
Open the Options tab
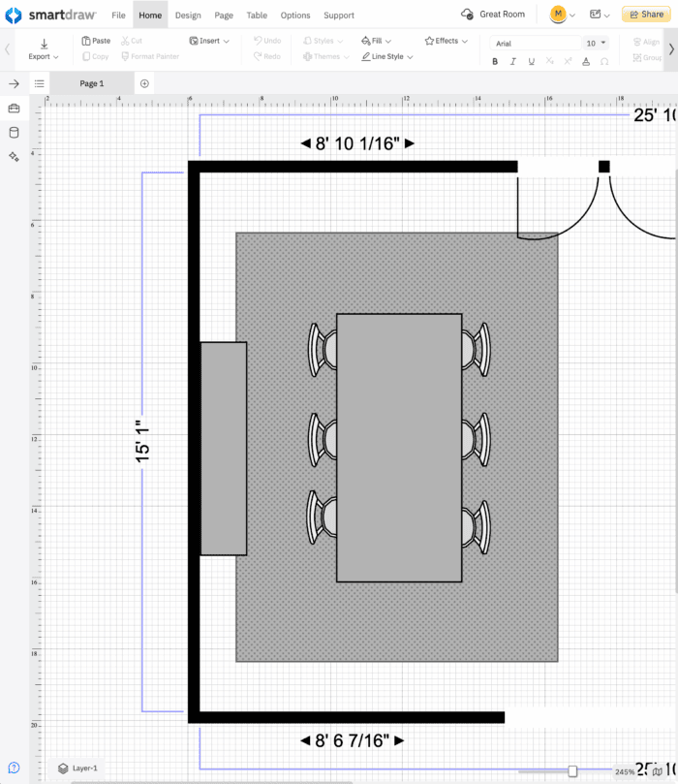click(295, 15)
